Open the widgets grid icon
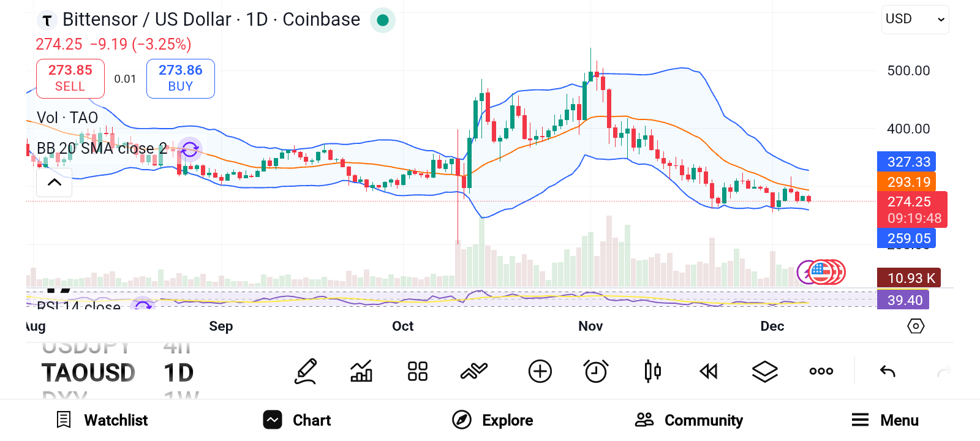 (x=417, y=371)
